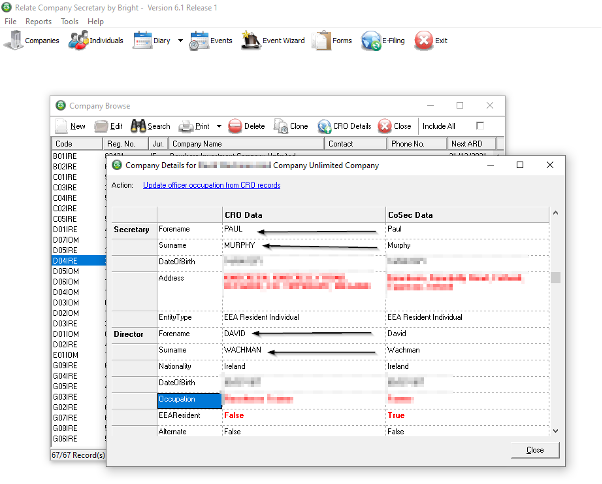Click Edit in Company Browse toolbar
The image size is (602, 484).
point(109,126)
